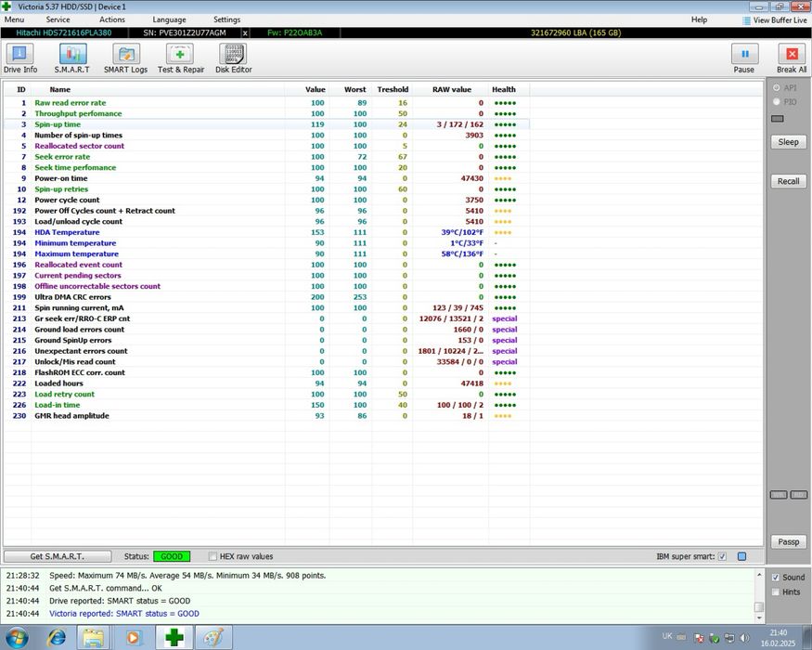812x650 pixels.
Task: Click the Break All icon
Action: (x=791, y=58)
